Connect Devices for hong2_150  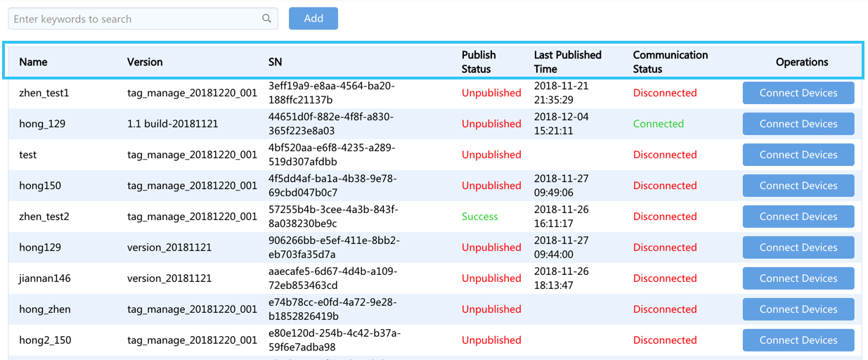tap(798, 340)
